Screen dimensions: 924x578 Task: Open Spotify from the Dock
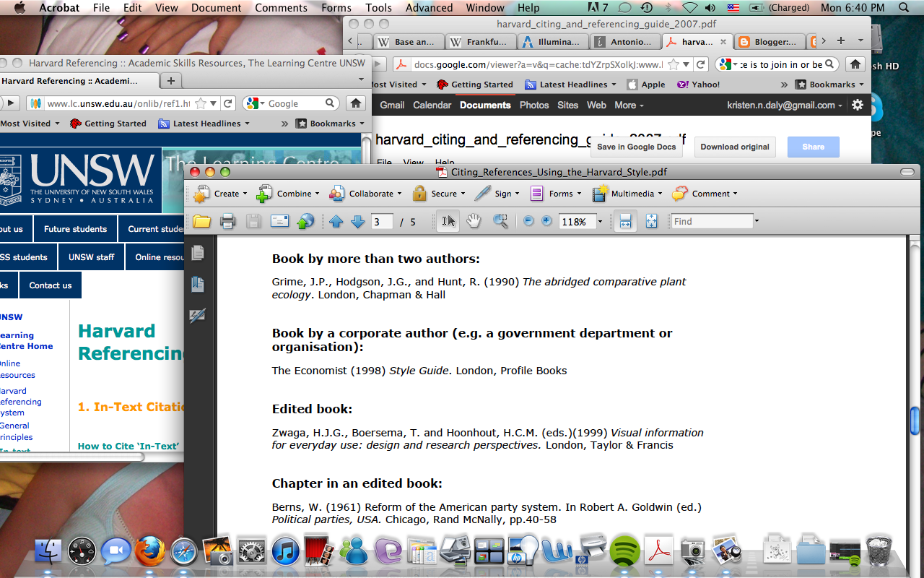pos(625,551)
